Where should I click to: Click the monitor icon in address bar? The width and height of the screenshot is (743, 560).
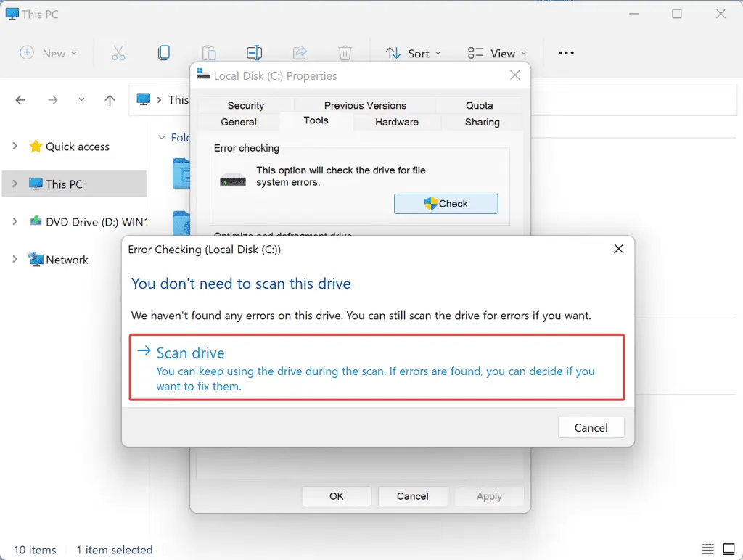(x=143, y=99)
